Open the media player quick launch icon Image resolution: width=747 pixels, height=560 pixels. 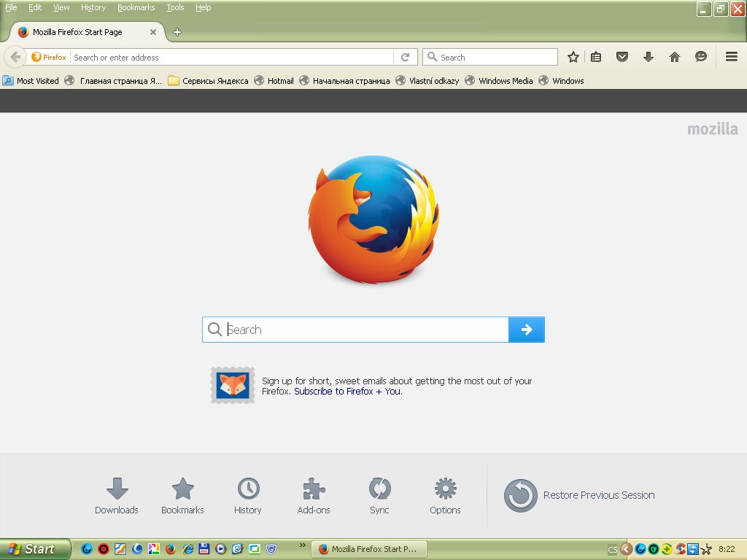(x=220, y=549)
